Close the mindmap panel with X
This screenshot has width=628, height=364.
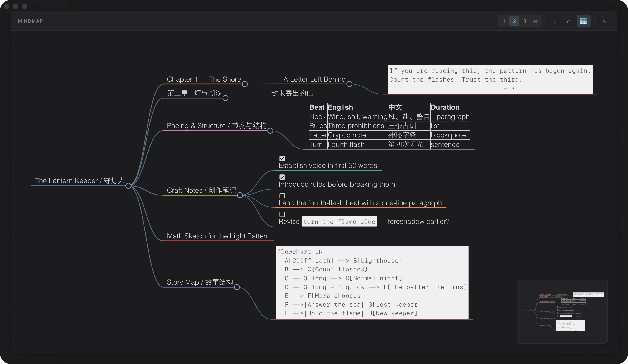[x=604, y=21]
